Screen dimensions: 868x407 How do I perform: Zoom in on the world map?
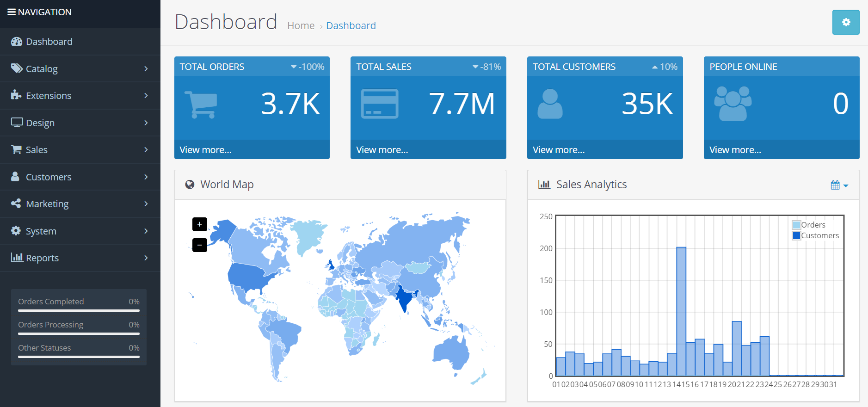pyautogui.click(x=199, y=224)
